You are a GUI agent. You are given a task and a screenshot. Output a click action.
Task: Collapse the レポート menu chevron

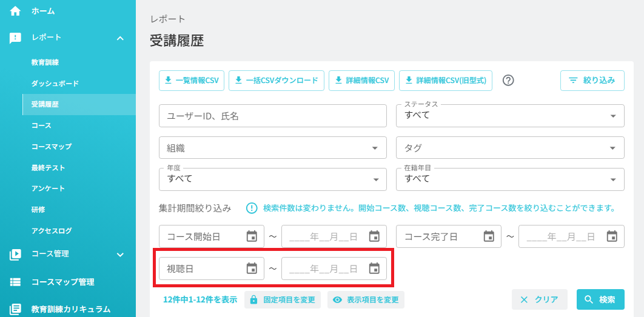coord(120,38)
